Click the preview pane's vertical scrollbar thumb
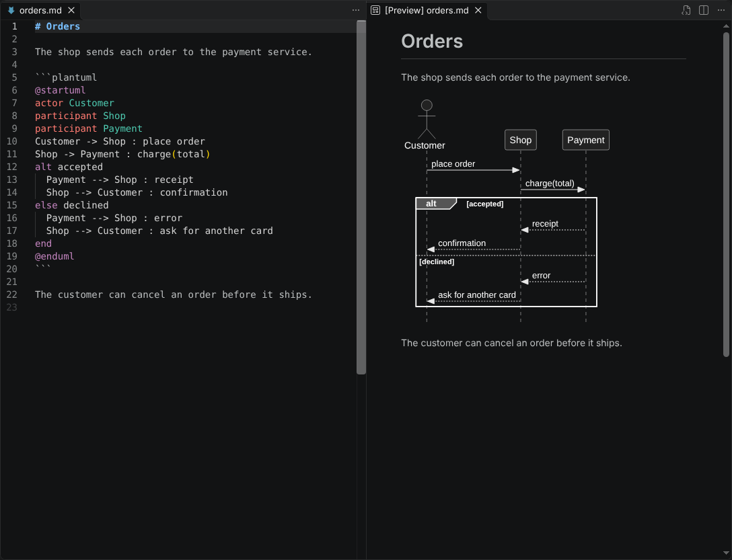The image size is (732, 560). coord(726,194)
